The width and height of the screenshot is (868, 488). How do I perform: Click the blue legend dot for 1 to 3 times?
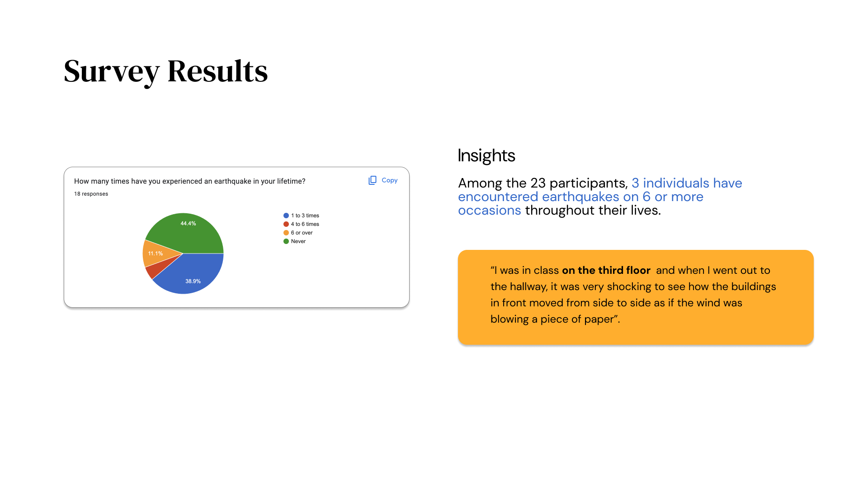[x=286, y=216]
